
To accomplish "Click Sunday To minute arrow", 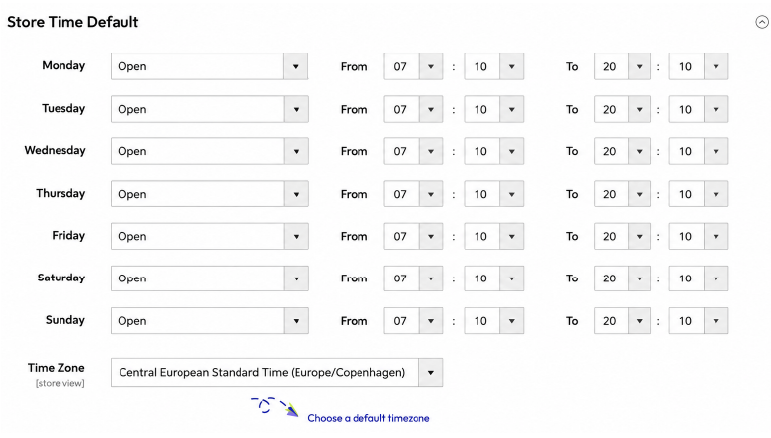I will 716,321.
